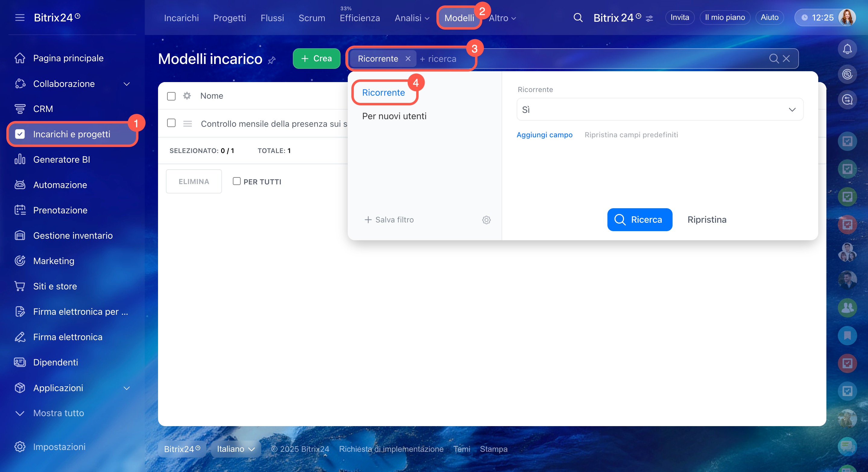Open the Ricorrente Sì dropdown
Screen dimensions: 868x472
660,110
